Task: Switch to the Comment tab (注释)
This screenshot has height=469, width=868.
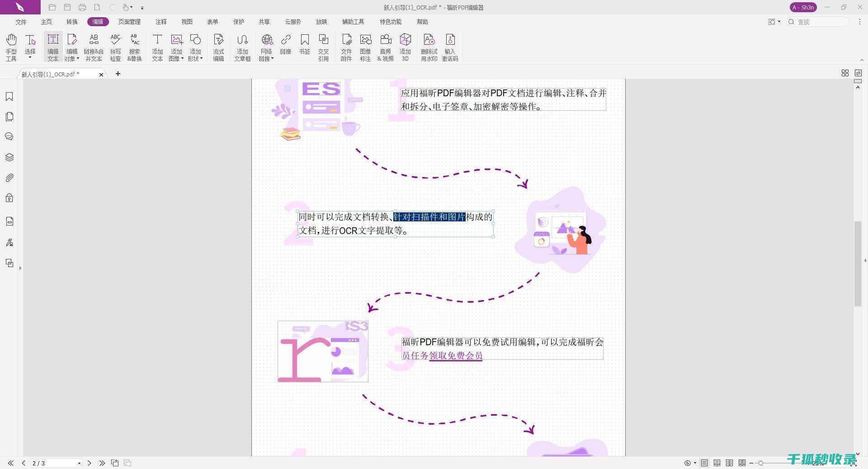Action: pyautogui.click(x=161, y=22)
